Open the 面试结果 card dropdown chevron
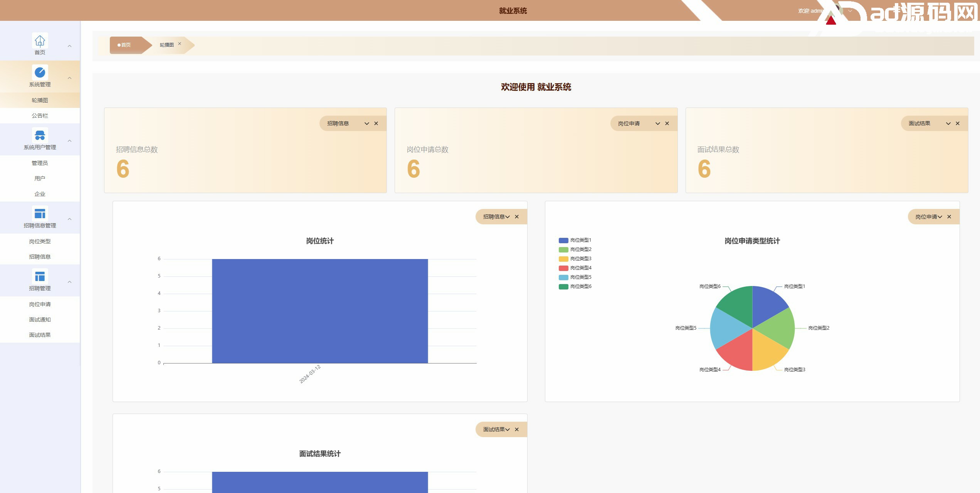The width and height of the screenshot is (980, 493). point(948,124)
